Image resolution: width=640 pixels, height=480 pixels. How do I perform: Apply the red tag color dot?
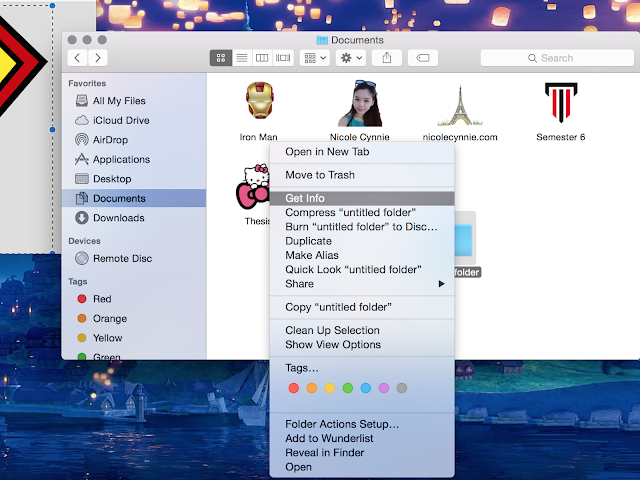click(x=293, y=388)
